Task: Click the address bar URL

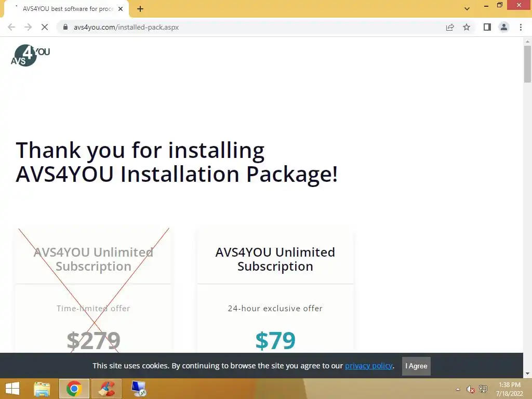Action: pyautogui.click(x=126, y=27)
